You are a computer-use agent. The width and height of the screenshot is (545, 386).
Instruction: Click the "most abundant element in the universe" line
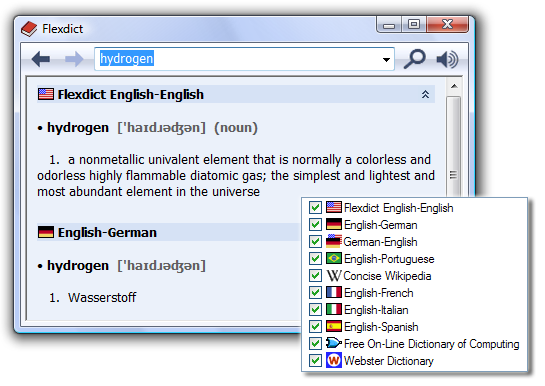[148, 191]
